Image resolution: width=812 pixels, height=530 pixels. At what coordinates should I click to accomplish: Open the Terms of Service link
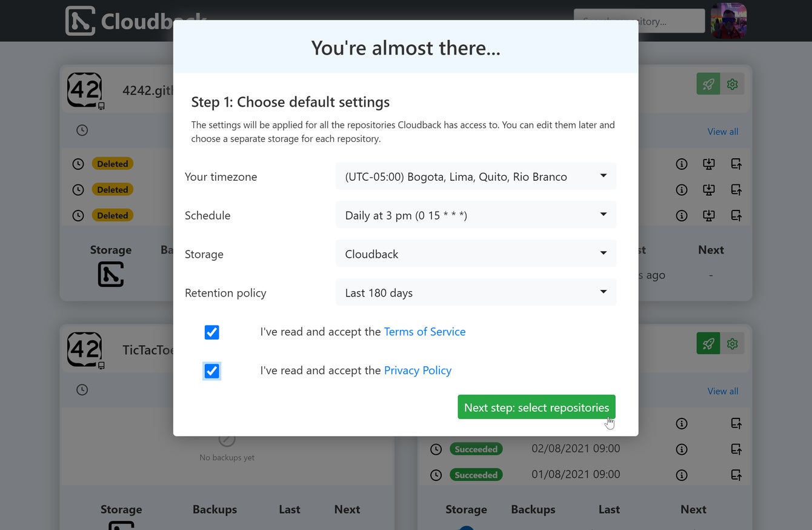pos(425,332)
